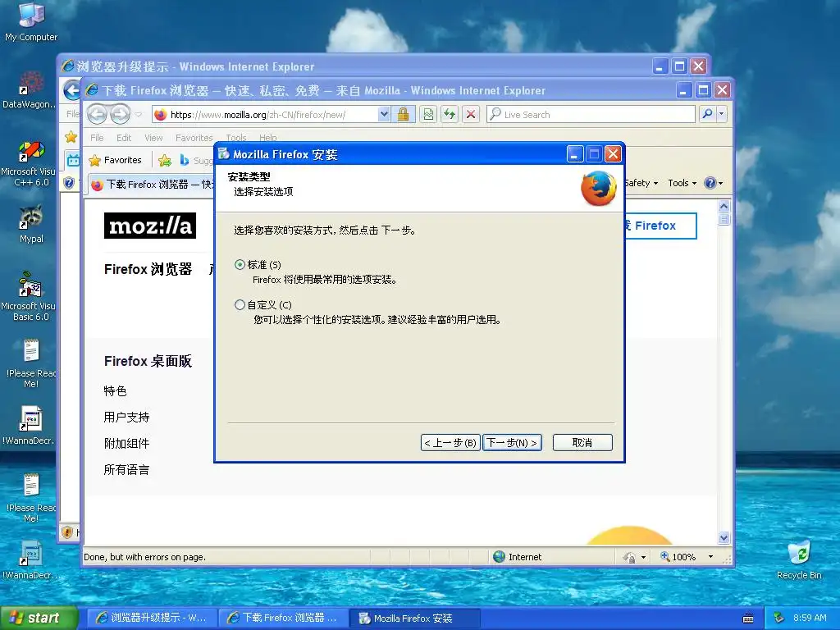Image resolution: width=840 pixels, height=630 pixels.
Task: Open the Help question mark dropdown
Action: 713,183
